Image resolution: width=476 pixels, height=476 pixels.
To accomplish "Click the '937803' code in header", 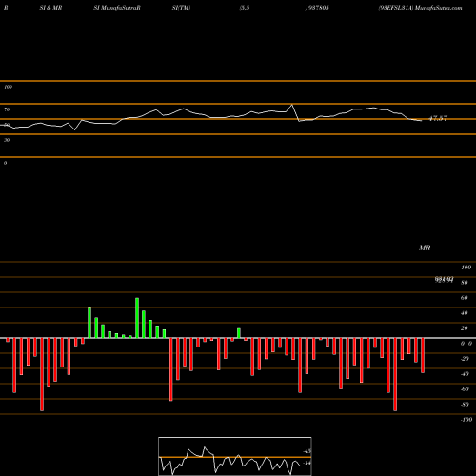I will click(318, 8).
